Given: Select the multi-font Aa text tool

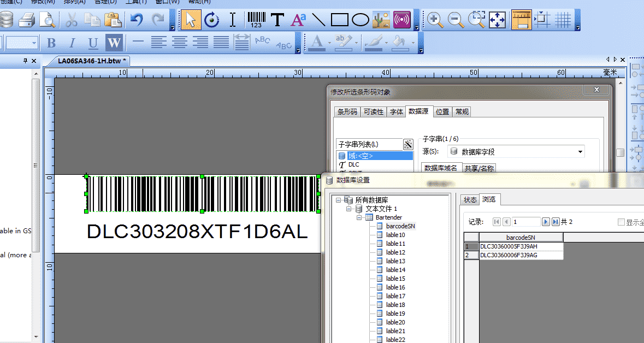Looking at the screenshot, I should click(299, 19).
